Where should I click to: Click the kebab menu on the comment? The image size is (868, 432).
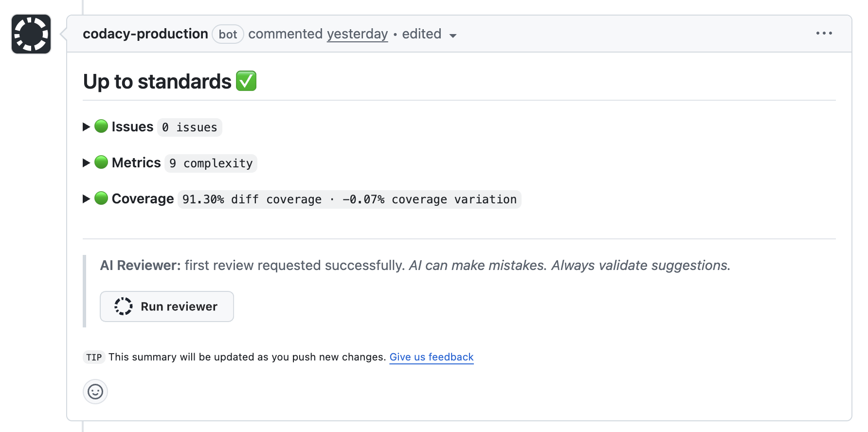(x=824, y=33)
